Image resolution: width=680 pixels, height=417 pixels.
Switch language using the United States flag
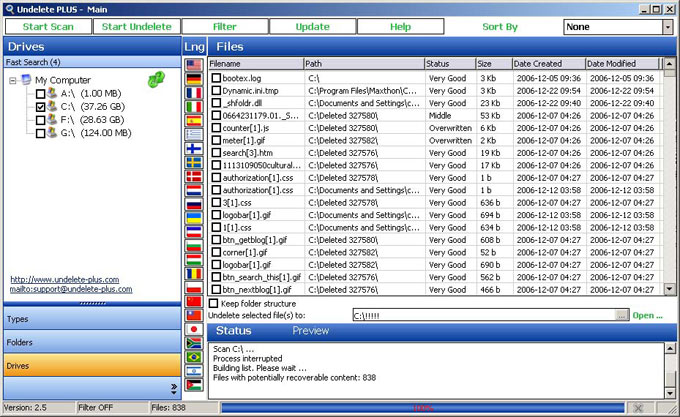(194, 65)
